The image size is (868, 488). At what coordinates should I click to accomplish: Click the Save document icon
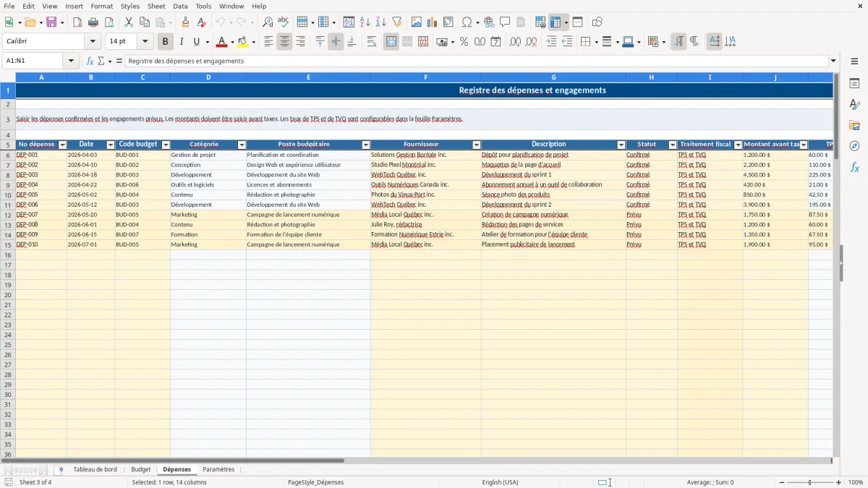tap(51, 22)
